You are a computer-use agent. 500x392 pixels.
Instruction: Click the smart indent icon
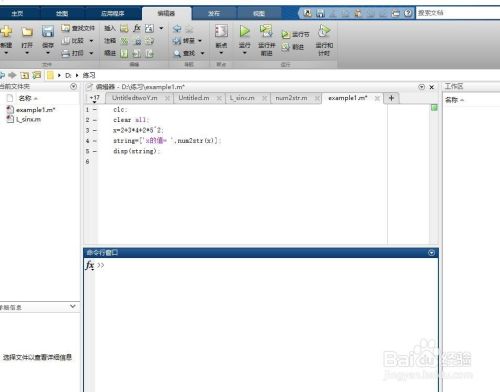point(124,53)
